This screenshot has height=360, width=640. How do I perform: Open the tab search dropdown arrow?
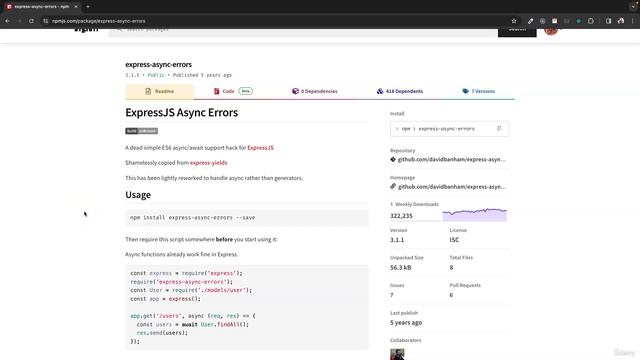[x=633, y=7]
